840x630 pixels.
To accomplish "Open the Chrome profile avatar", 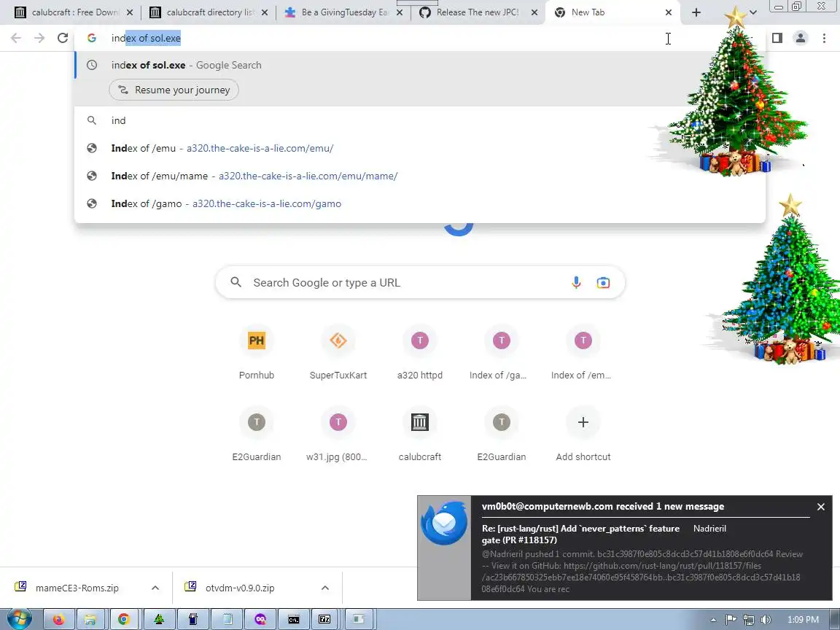I will pos(801,38).
